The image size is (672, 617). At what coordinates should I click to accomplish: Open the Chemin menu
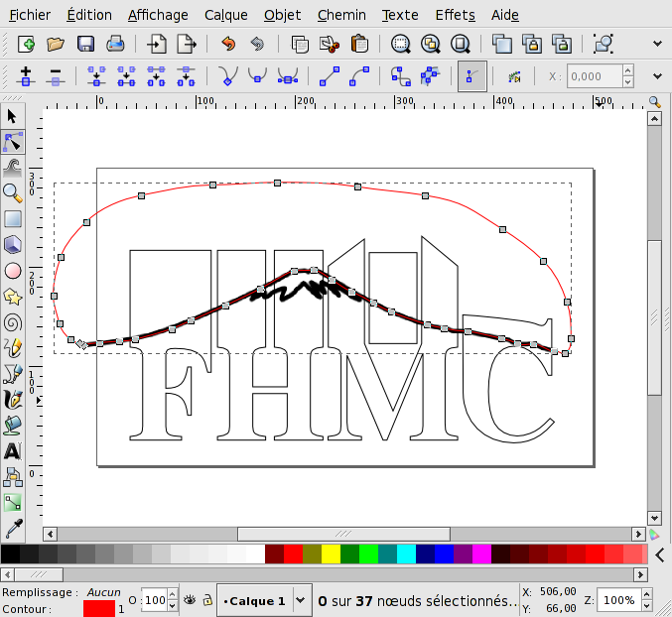point(341,15)
